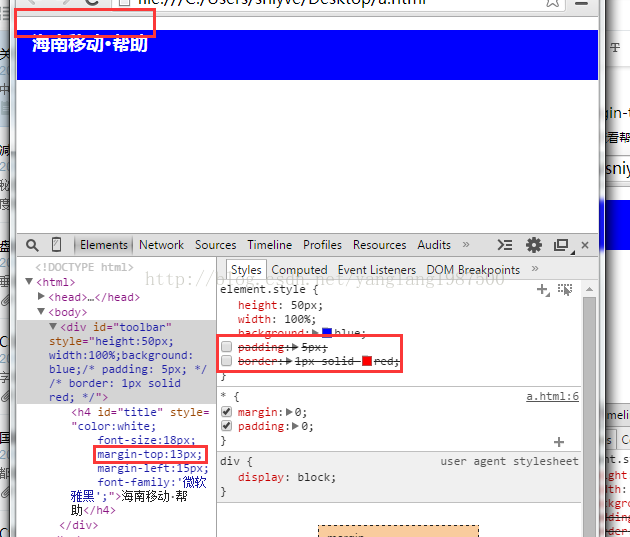Click display: block in div rule
The image size is (630, 537).
287,477
